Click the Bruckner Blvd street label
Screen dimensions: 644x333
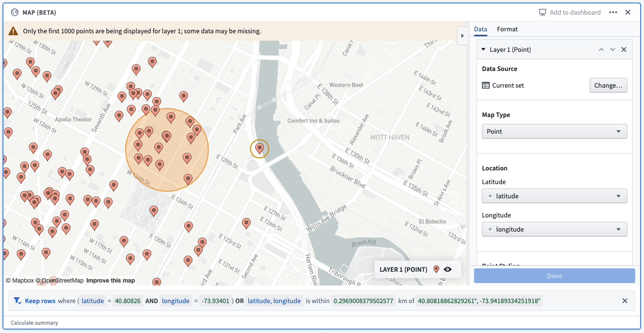point(348,176)
